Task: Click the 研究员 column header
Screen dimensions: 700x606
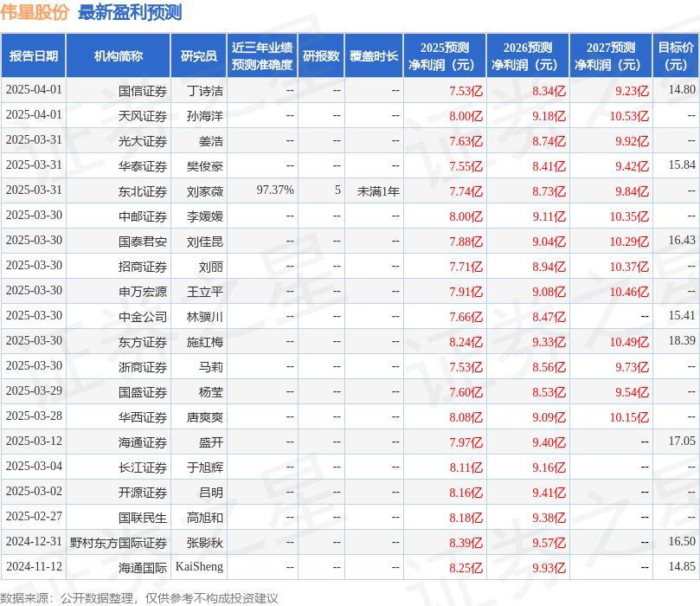Action: point(199,55)
